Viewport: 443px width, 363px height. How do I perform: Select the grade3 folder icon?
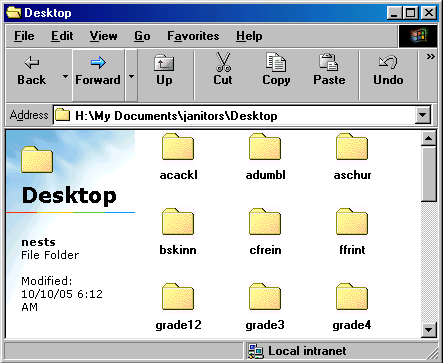pyautogui.click(x=265, y=296)
